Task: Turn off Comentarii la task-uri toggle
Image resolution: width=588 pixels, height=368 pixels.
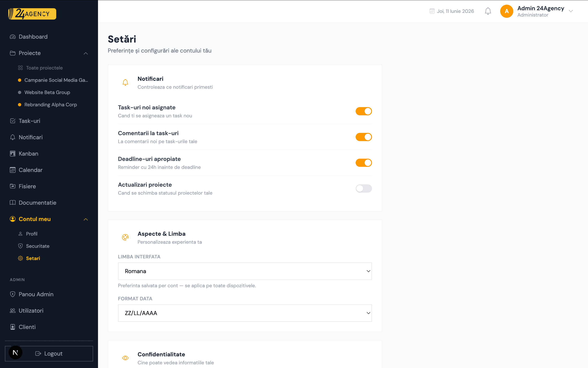Action: click(x=364, y=137)
